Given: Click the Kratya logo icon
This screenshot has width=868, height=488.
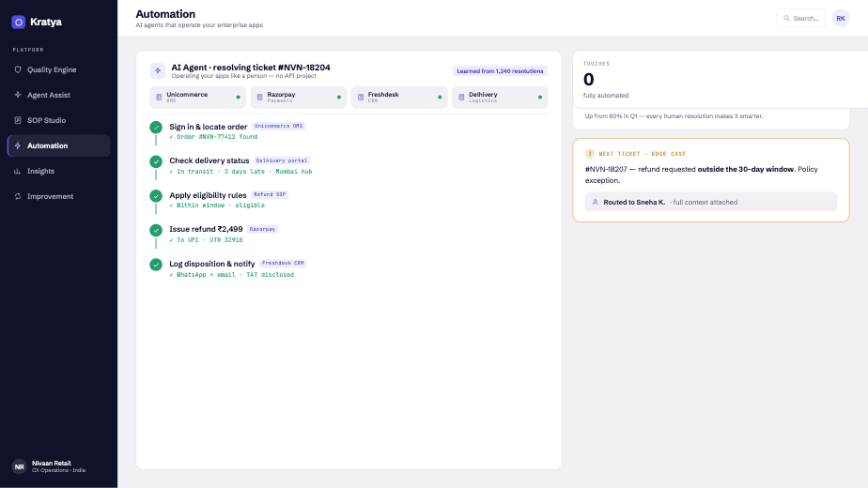Looking at the screenshot, I should [18, 23].
